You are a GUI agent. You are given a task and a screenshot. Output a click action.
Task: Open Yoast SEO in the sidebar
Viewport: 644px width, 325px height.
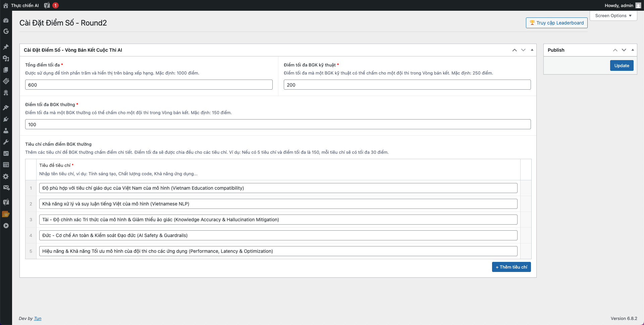(6, 202)
